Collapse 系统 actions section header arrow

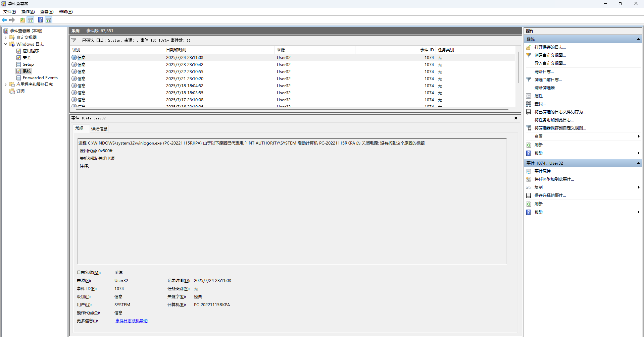click(638, 40)
